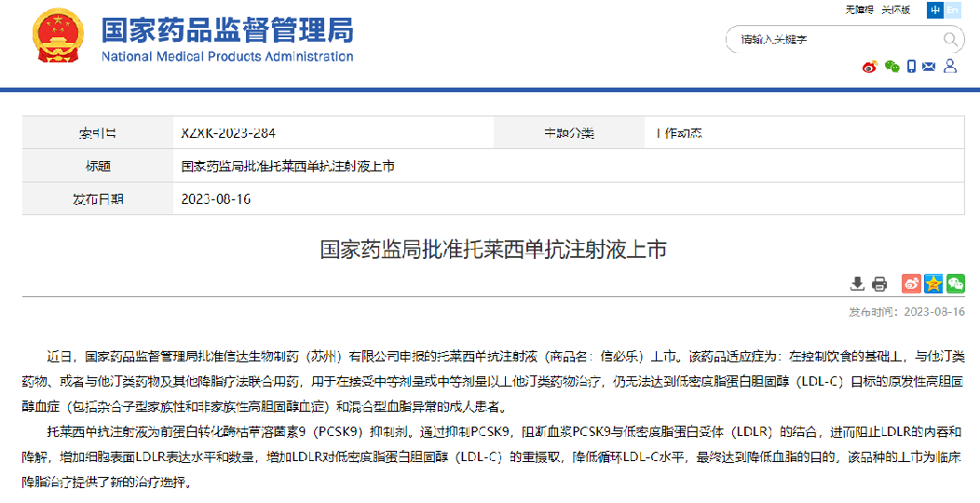The image size is (980, 503).
Task: Switch language to En
Action: coord(952,10)
